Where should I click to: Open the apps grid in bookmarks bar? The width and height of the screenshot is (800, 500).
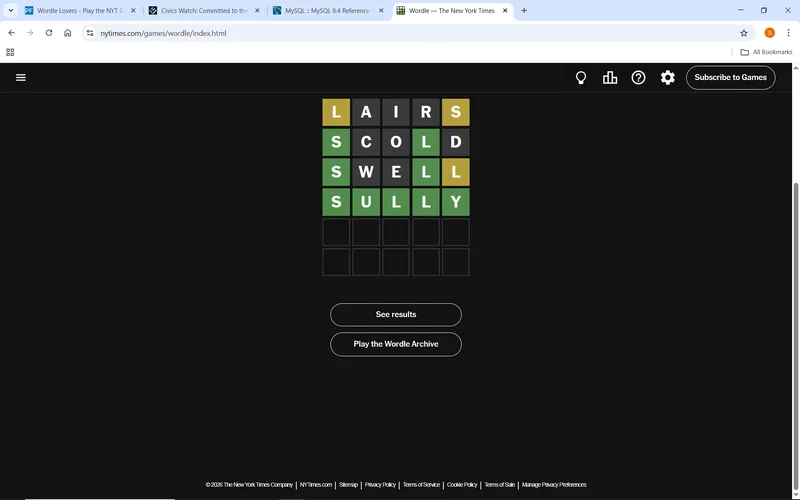(x=10, y=52)
